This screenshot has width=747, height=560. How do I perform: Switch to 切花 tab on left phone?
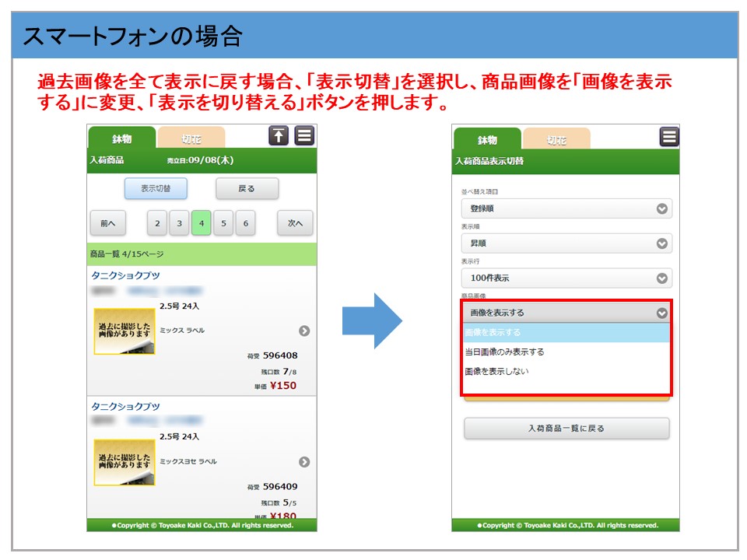(191, 139)
